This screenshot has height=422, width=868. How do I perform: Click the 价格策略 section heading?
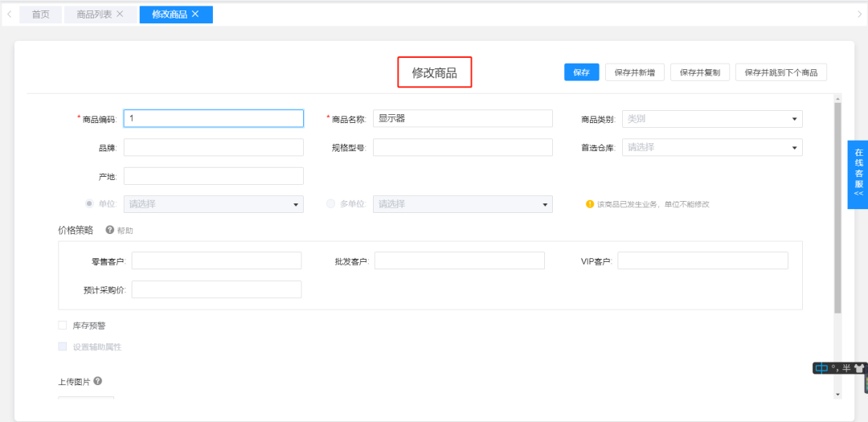click(x=76, y=231)
